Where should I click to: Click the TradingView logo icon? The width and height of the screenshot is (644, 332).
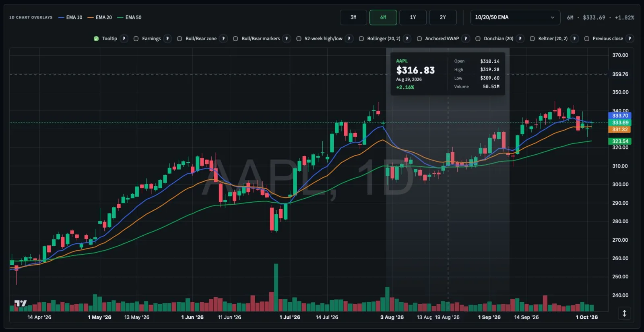tap(21, 303)
